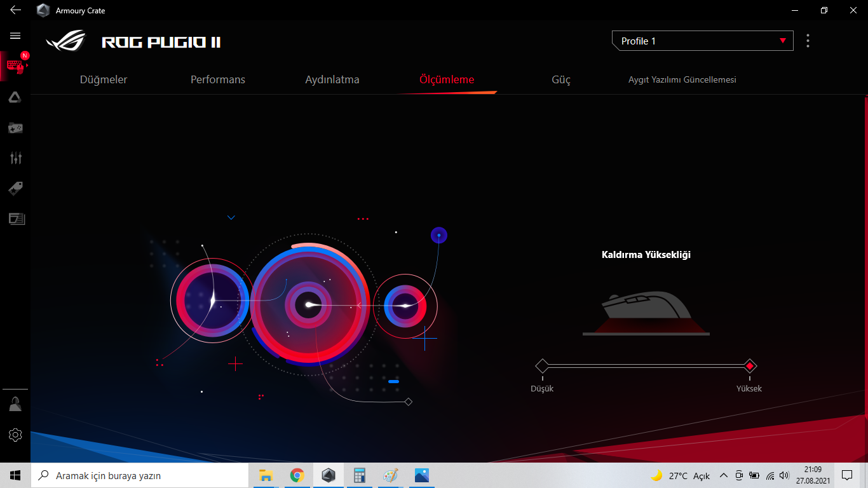Click the back arrow in the title bar
This screenshot has width=868, height=488.
point(15,10)
